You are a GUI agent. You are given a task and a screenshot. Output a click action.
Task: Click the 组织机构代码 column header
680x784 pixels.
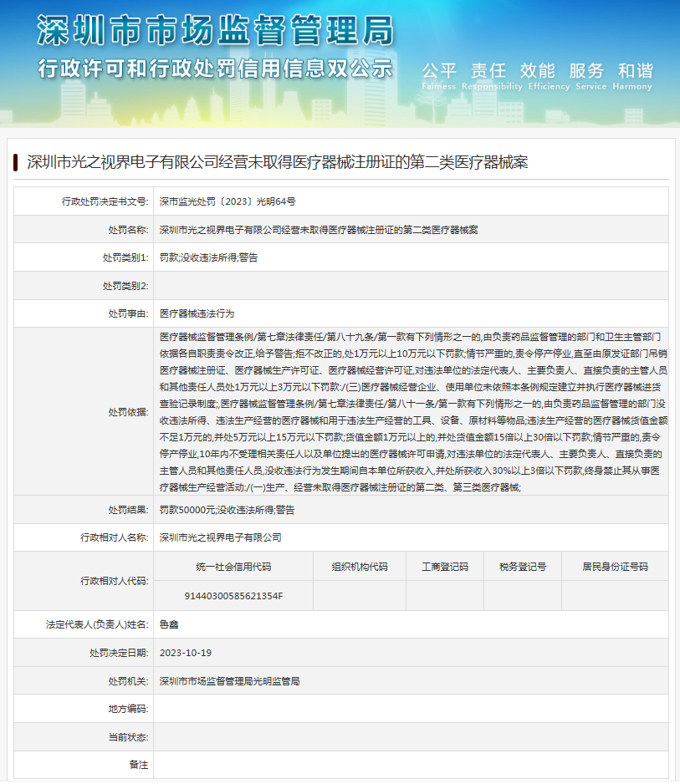point(360,567)
